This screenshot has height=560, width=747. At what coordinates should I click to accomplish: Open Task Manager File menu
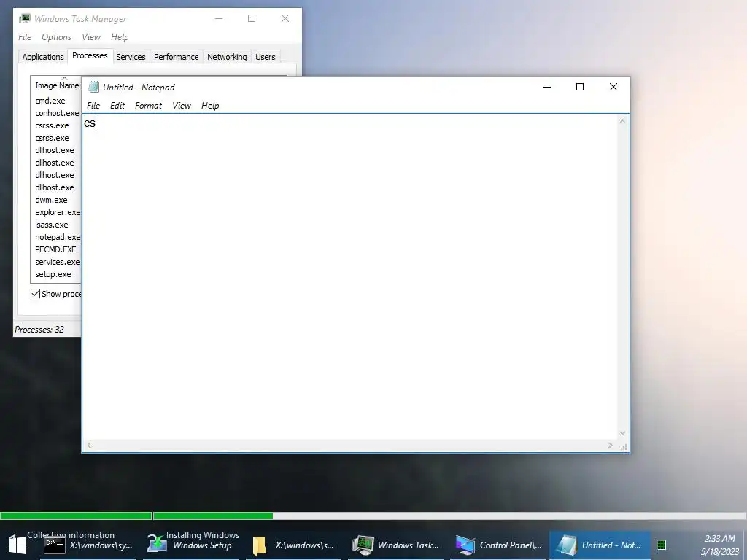tap(25, 37)
